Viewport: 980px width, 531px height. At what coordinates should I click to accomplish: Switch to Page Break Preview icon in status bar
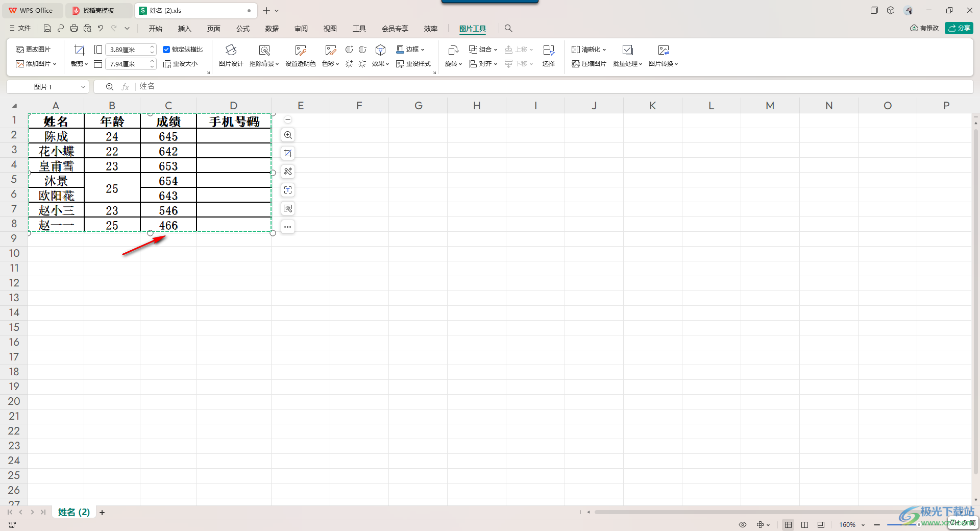tap(821, 525)
